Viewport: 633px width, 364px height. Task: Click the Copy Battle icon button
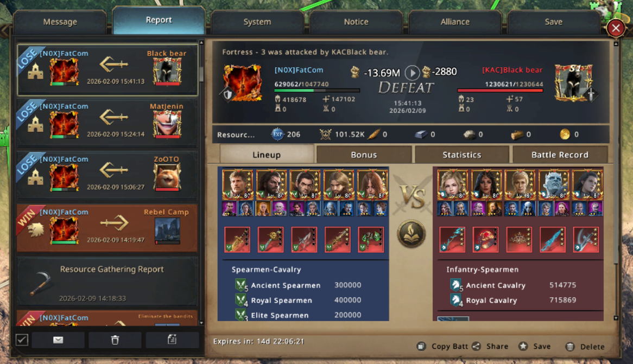(x=421, y=346)
